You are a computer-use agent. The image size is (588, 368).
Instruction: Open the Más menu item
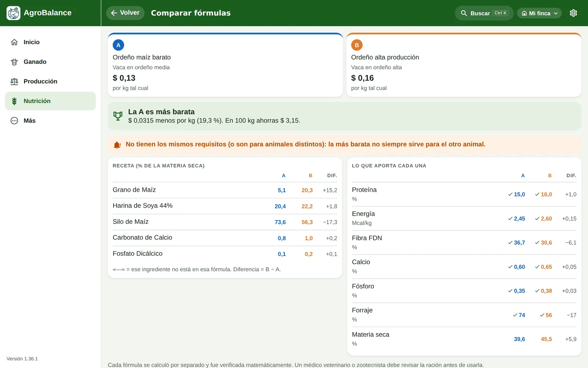(x=50, y=121)
